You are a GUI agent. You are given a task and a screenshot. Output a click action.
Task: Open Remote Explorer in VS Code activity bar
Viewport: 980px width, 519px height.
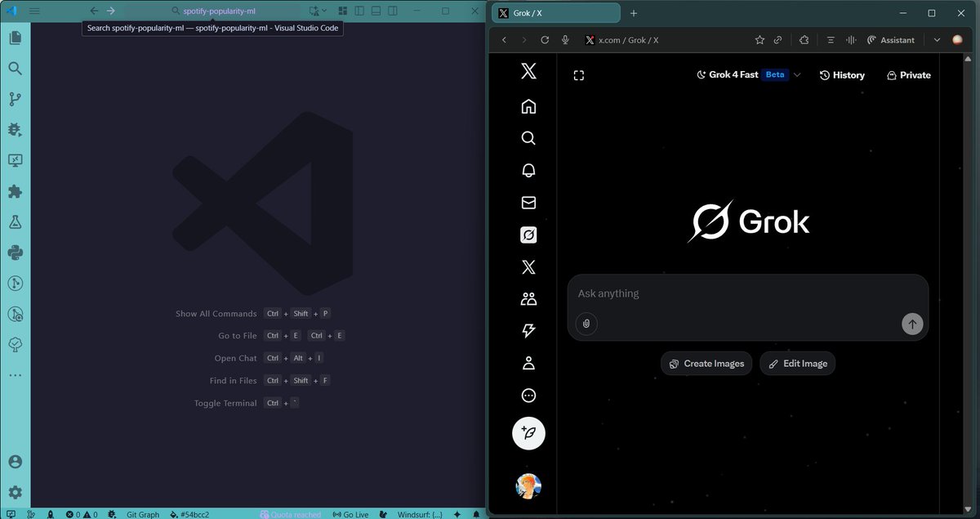click(15, 160)
